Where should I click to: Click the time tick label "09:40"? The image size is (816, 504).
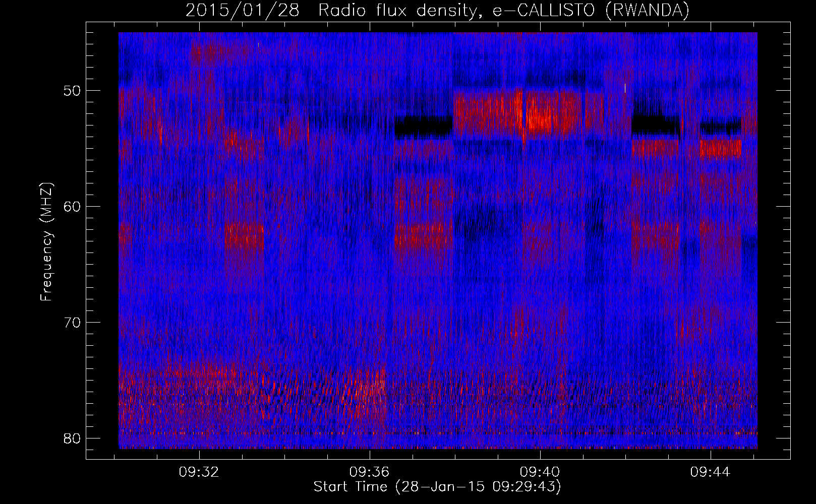(540, 472)
